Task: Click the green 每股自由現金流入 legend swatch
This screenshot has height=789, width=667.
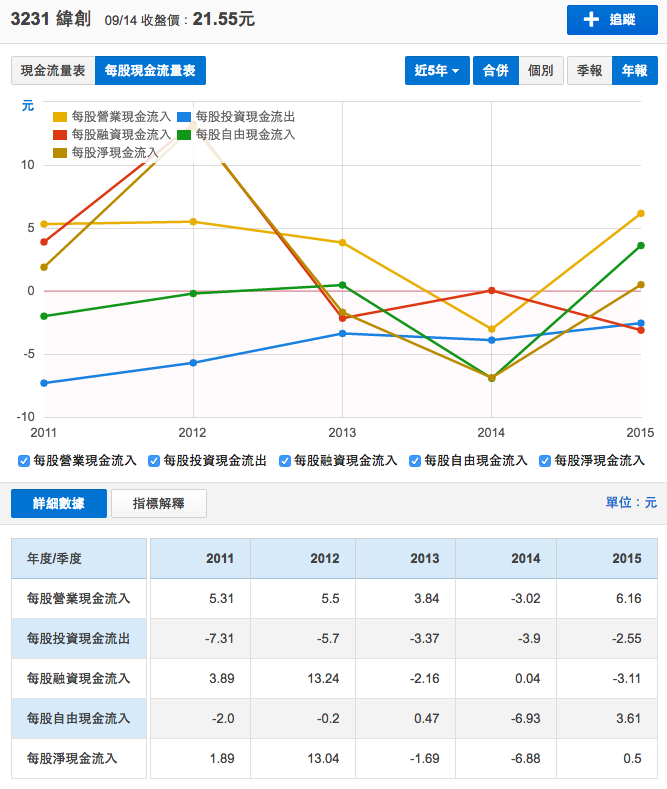Action: 185,134
